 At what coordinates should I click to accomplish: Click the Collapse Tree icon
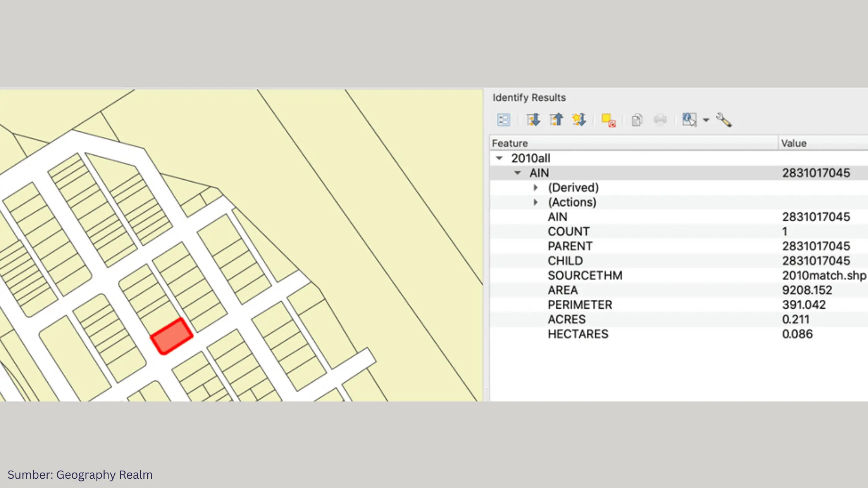coord(556,120)
